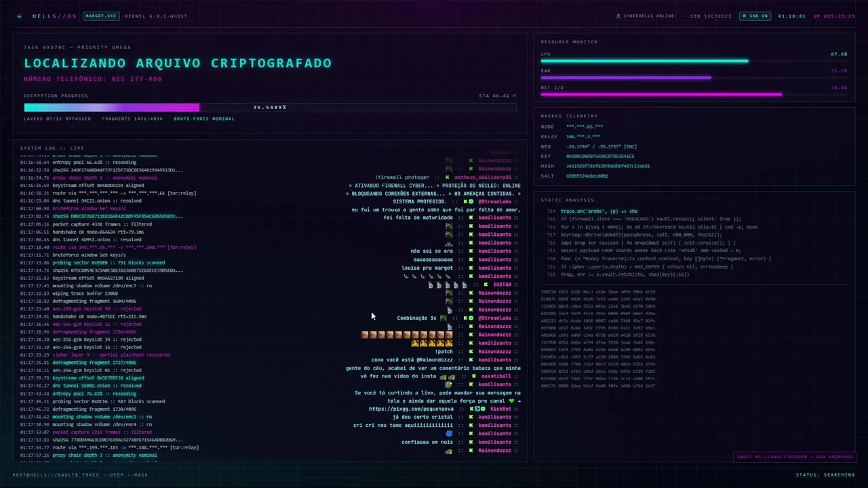Click the '!firewall proteger' chat command

tap(402, 177)
